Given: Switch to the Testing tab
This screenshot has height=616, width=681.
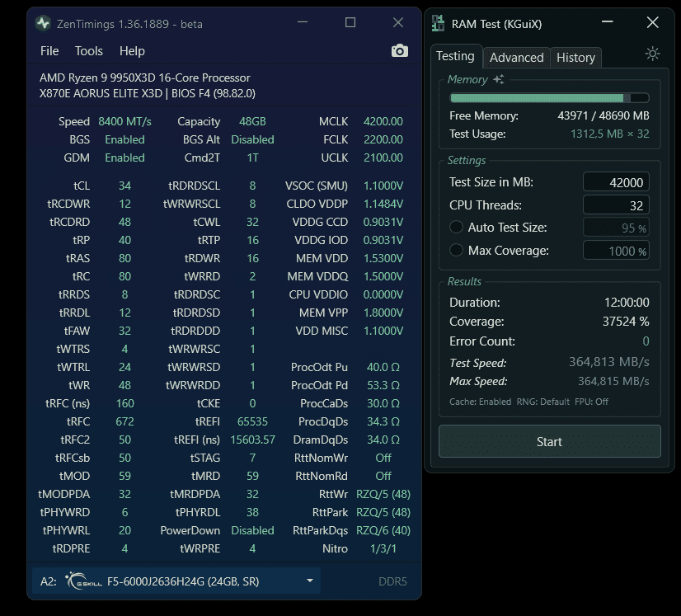Looking at the screenshot, I should [456, 56].
